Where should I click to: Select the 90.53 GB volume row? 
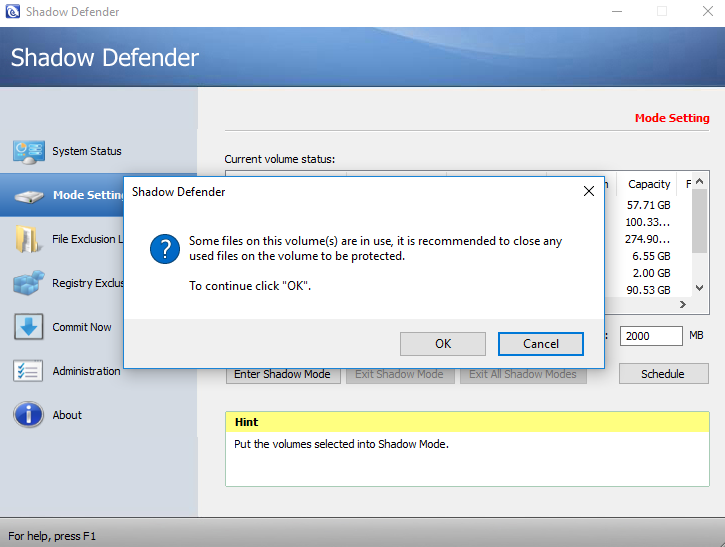pyautogui.click(x=648, y=290)
